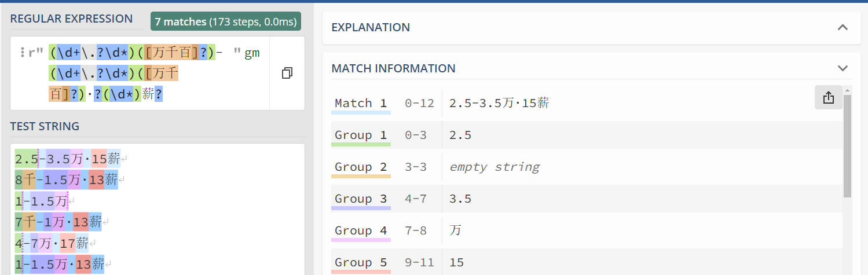Select the Group 4 label
Viewport: 868px width, 275px height.
tap(361, 230)
